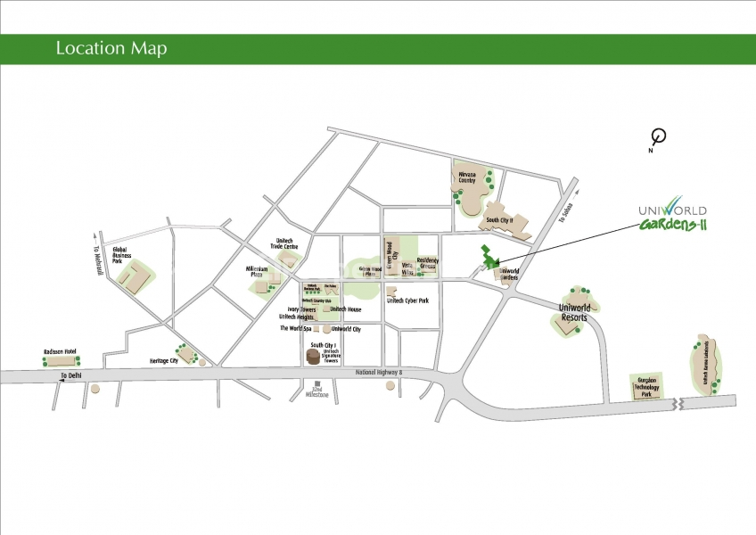Click the Uniworld Resorts label
Viewport: 756px width, 535px height.
574,313
